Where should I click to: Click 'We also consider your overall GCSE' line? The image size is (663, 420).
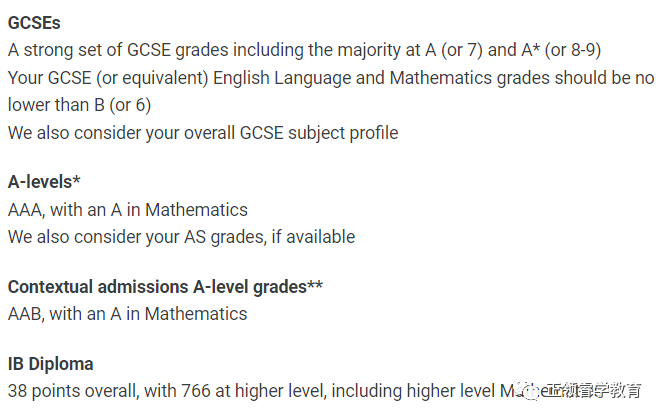(203, 133)
